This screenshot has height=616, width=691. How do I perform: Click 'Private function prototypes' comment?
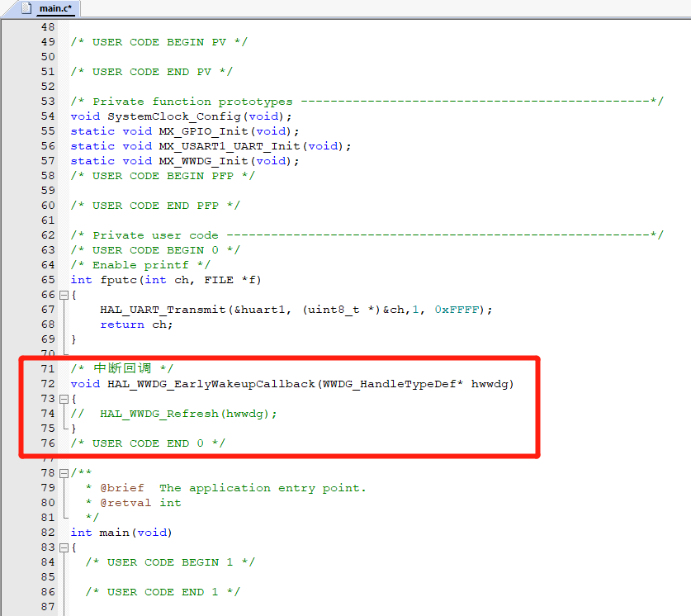click(192, 102)
